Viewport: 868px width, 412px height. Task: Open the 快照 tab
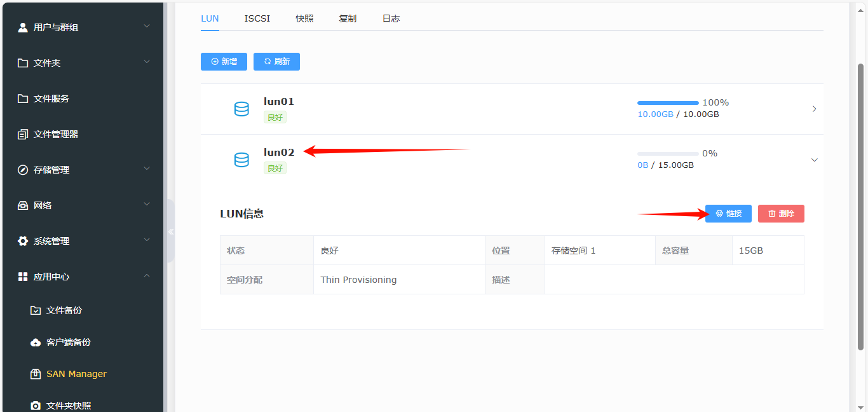tap(304, 18)
